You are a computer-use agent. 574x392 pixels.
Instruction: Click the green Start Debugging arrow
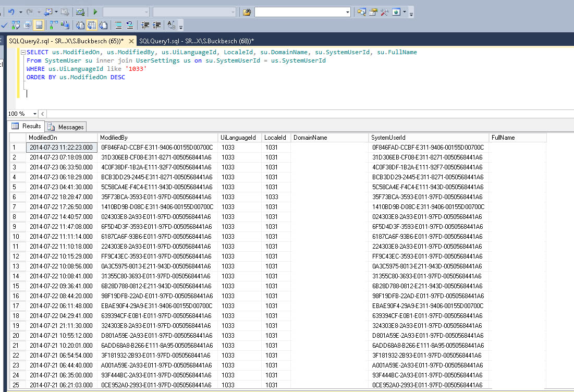coord(95,11)
